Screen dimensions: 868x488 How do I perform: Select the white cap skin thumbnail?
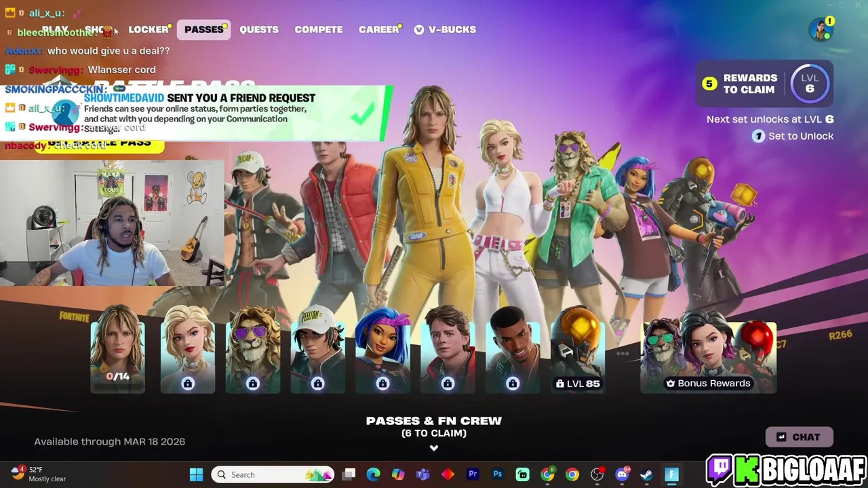click(x=318, y=349)
